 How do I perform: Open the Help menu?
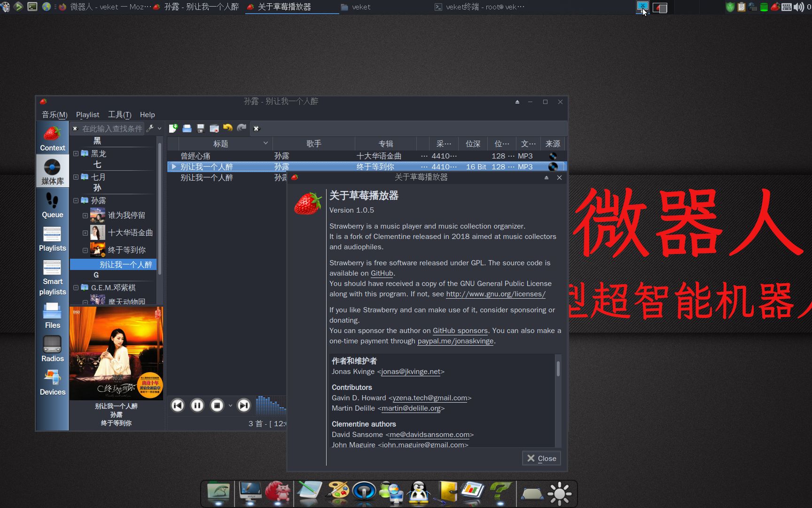click(x=147, y=114)
